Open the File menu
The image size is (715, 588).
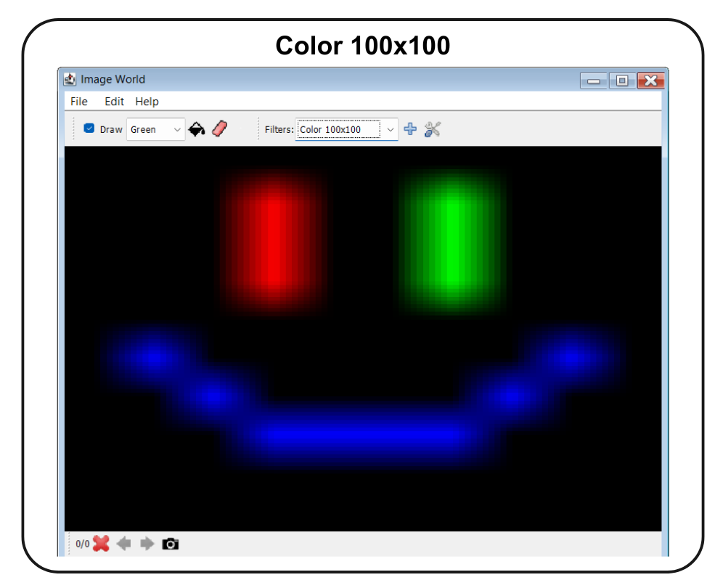click(x=78, y=102)
